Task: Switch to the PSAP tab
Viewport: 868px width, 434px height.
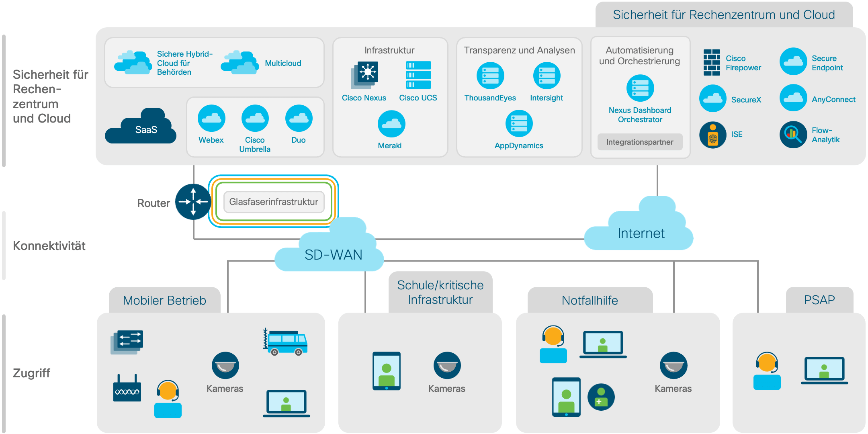Action: [819, 300]
